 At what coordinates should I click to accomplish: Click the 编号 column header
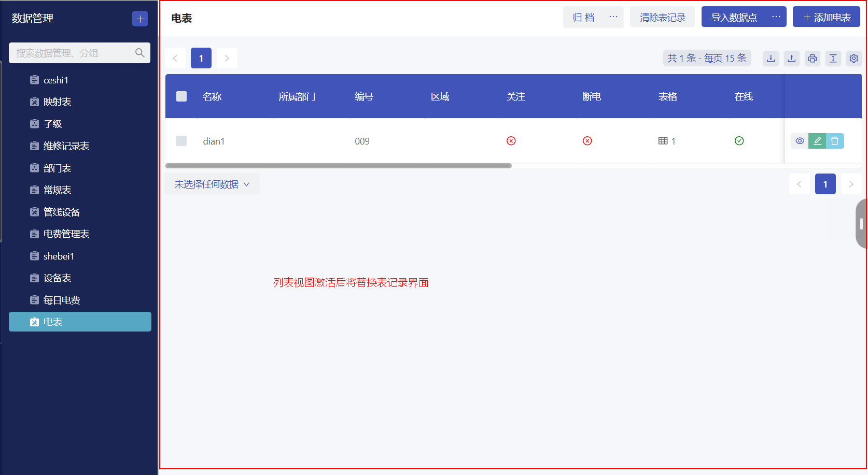(364, 96)
